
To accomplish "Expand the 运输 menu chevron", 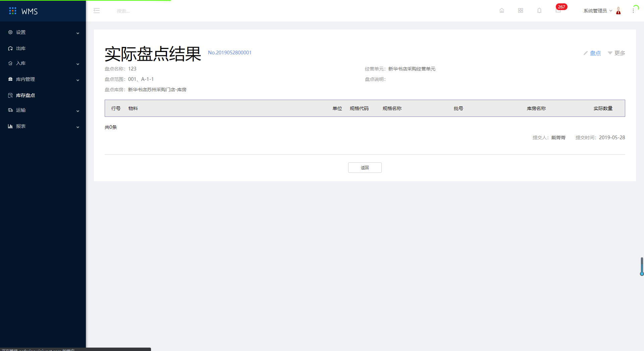I will coord(78,111).
